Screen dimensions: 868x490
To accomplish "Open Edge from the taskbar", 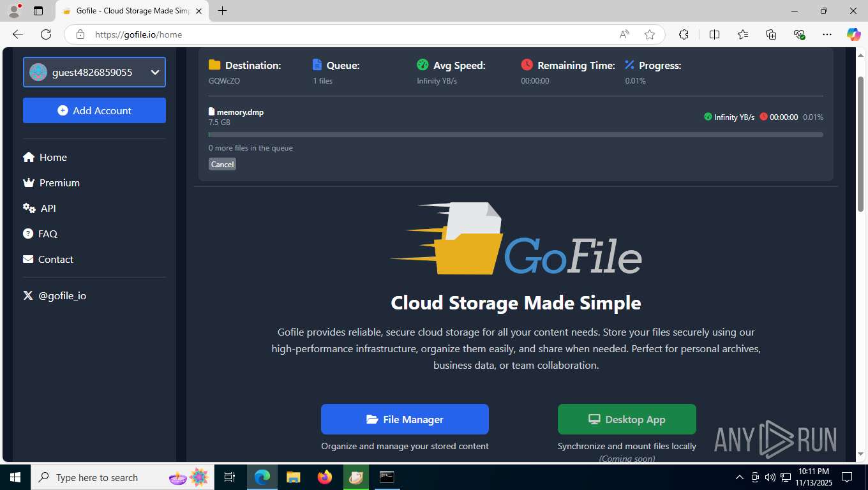I will pyautogui.click(x=262, y=477).
